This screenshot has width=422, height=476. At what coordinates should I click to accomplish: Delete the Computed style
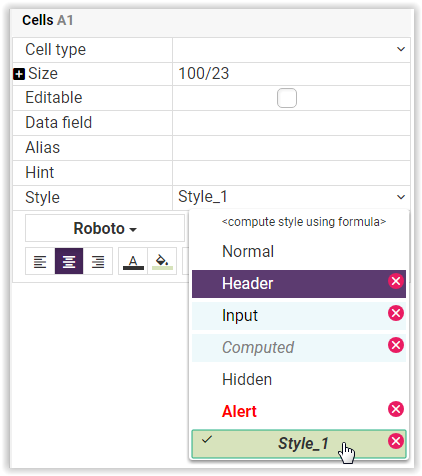pos(396,345)
